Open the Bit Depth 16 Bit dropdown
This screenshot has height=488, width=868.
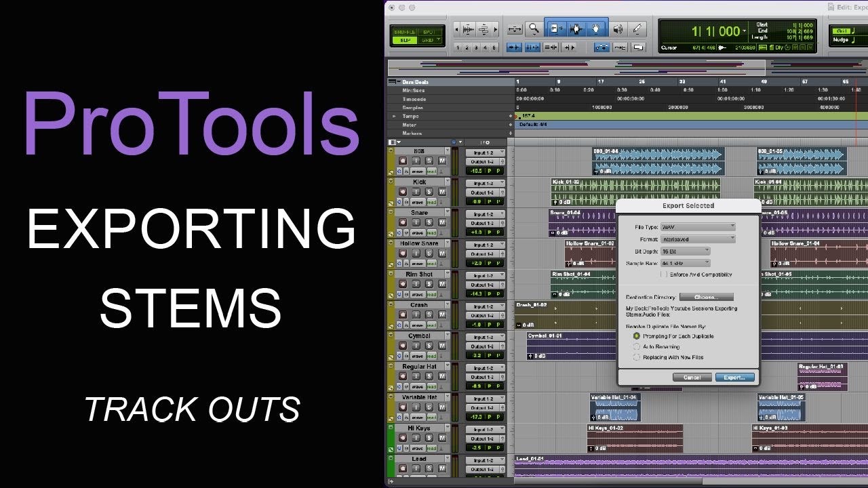pyautogui.click(x=685, y=251)
